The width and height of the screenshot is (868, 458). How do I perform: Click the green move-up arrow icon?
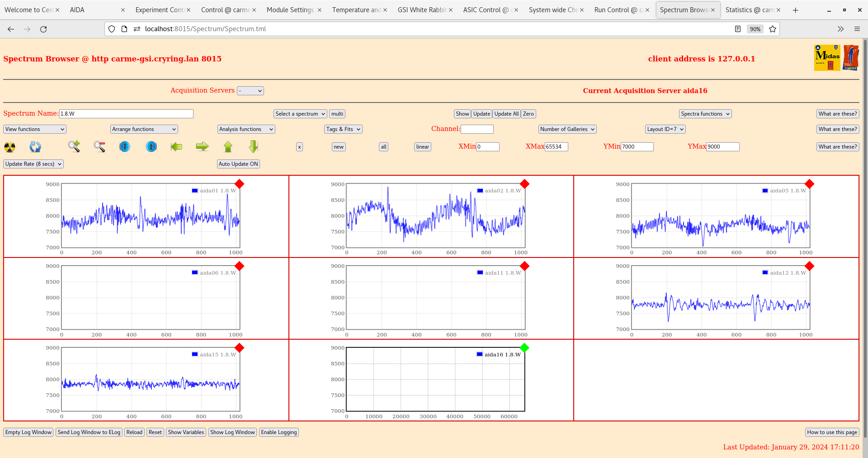228,147
